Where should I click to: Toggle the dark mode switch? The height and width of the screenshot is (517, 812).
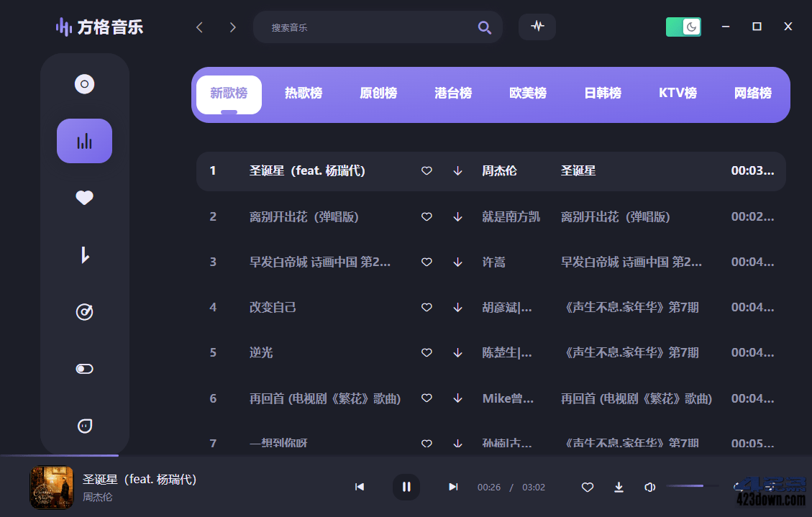[683, 26]
